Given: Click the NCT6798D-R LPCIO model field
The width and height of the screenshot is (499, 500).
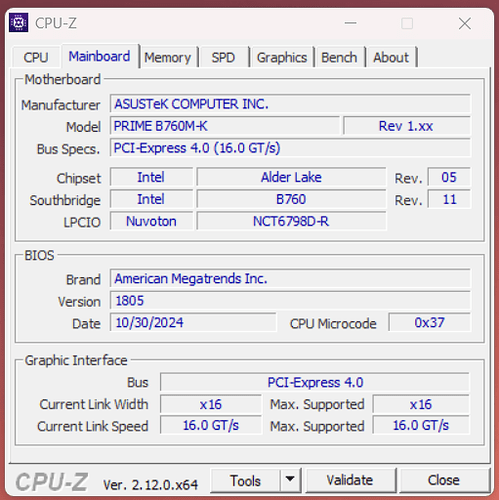Looking at the screenshot, I should click(291, 221).
